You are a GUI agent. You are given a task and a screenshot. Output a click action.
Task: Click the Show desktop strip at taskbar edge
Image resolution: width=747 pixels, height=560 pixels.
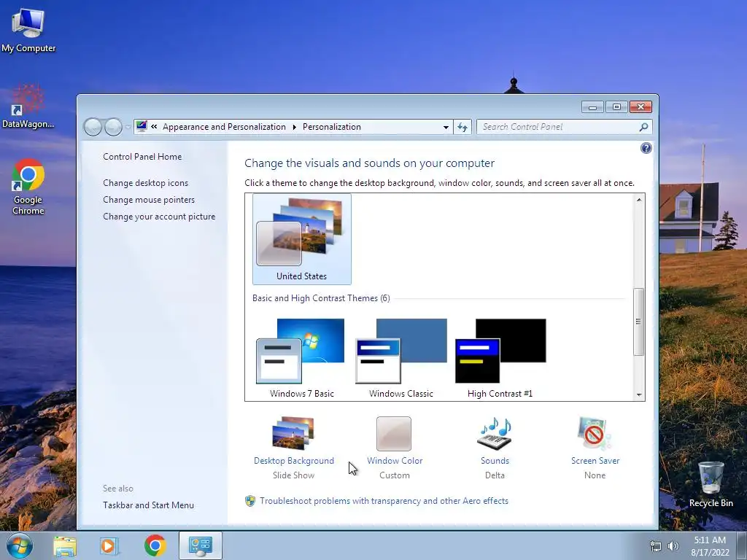[x=742, y=545]
